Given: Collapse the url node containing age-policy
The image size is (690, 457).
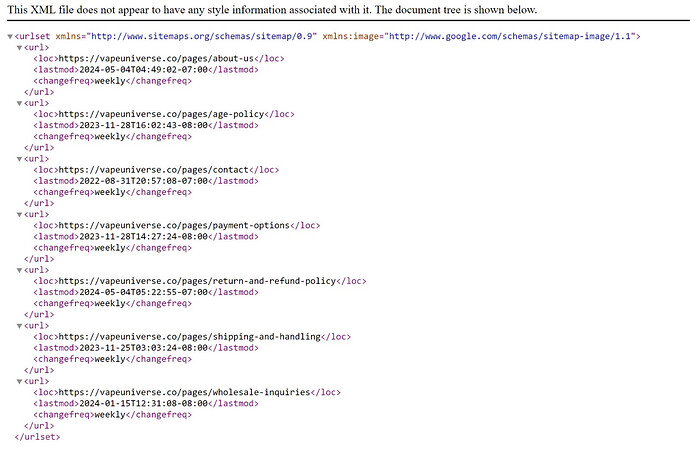Looking at the screenshot, I should [19, 103].
